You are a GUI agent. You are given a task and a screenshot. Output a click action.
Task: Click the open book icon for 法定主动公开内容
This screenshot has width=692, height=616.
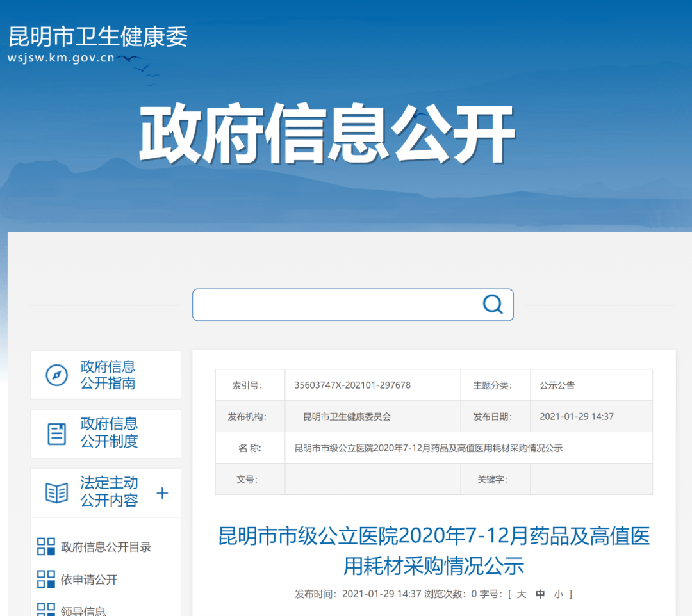(x=56, y=492)
